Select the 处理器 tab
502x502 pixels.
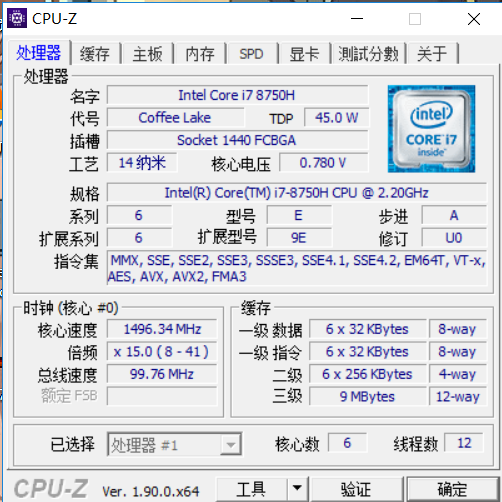click(38, 53)
